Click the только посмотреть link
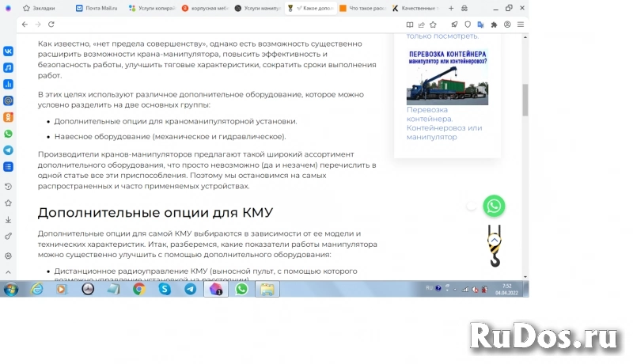This screenshot has height=364, width=633. (x=442, y=36)
